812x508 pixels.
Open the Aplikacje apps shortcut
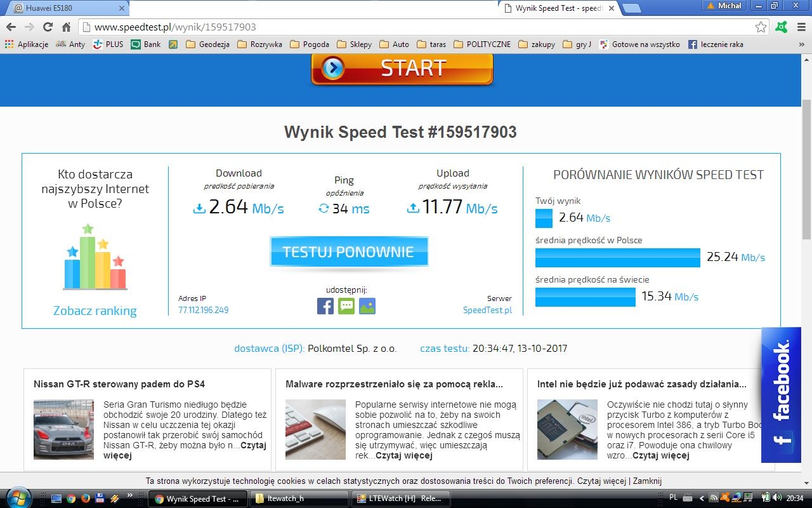(x=27, y=44)
